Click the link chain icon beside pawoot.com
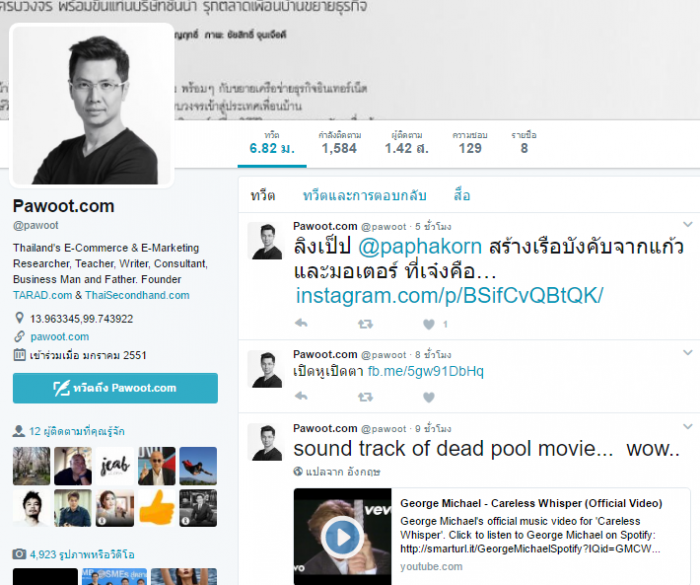700x585 pixels. coord(19,336)
